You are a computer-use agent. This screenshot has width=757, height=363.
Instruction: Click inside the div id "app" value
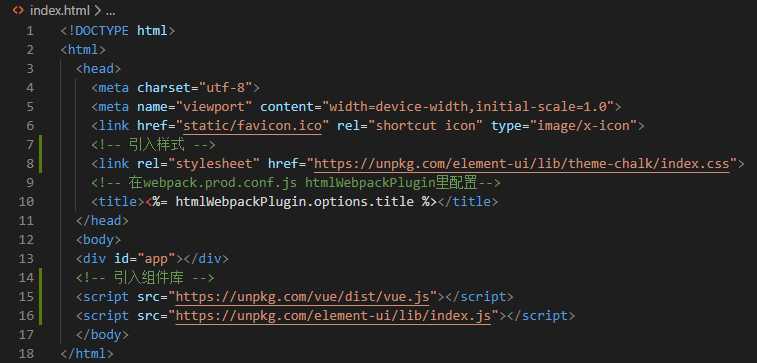(x=156, y=258)
